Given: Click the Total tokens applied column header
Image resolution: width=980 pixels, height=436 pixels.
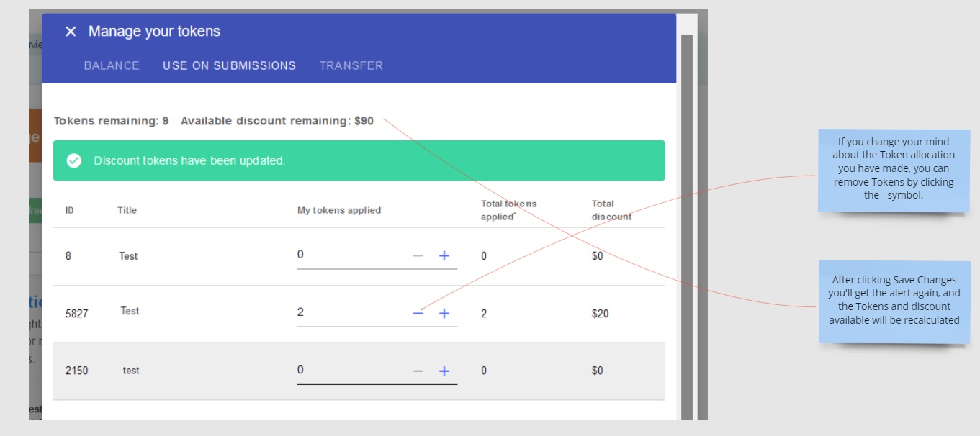Looking at the screenshot, I should coord(508,210).
